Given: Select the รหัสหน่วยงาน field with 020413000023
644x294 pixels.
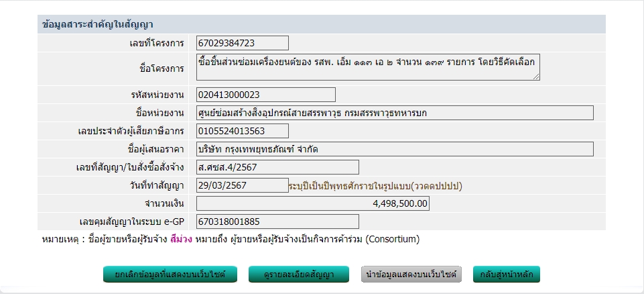Looking at the screenshot, I should point(265,95).
